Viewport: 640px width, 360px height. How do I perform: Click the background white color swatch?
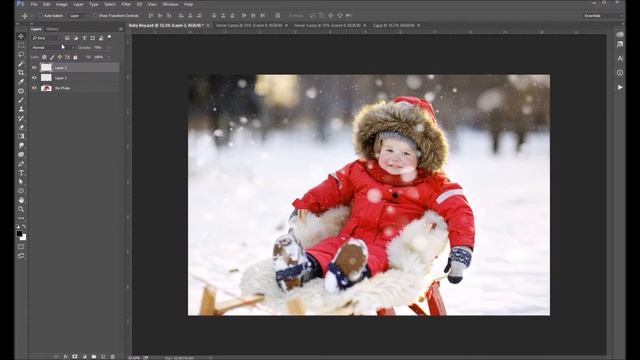point(24,238)
